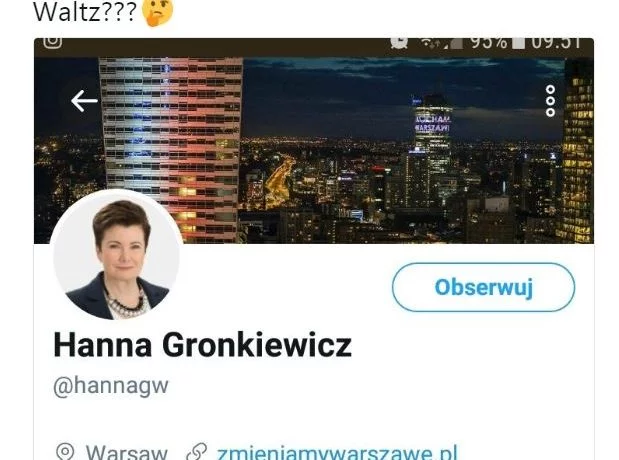The height and width of the screenshot is (460, 619).
Task: Tap the cellular signal strength icon
Action: pyautogui.click(x=453, y=43)
